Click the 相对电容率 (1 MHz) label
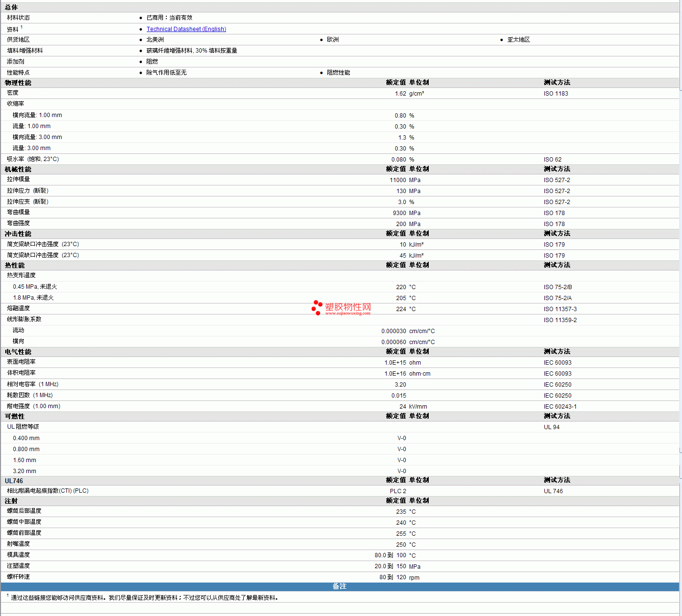 [32, 384]
